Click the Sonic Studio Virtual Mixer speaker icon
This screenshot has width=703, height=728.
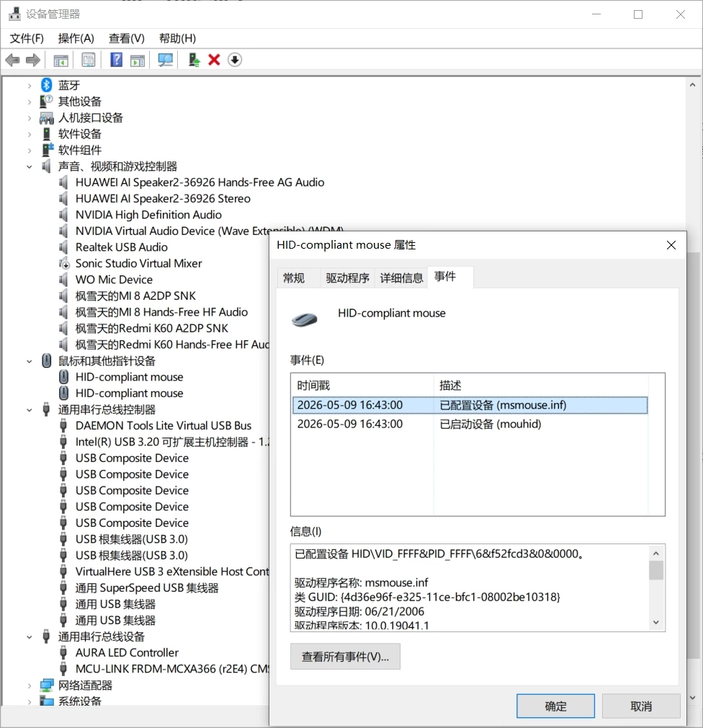(x=64, y=263)
